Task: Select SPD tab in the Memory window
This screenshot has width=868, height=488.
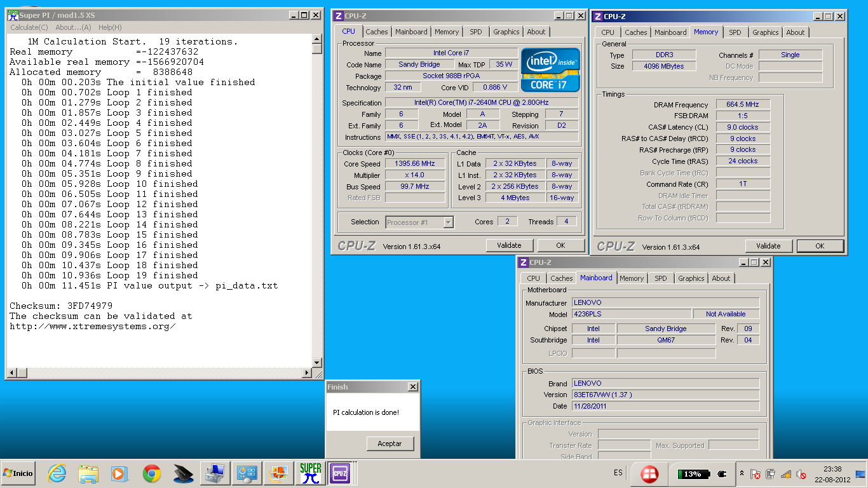Action: [735, 32]
